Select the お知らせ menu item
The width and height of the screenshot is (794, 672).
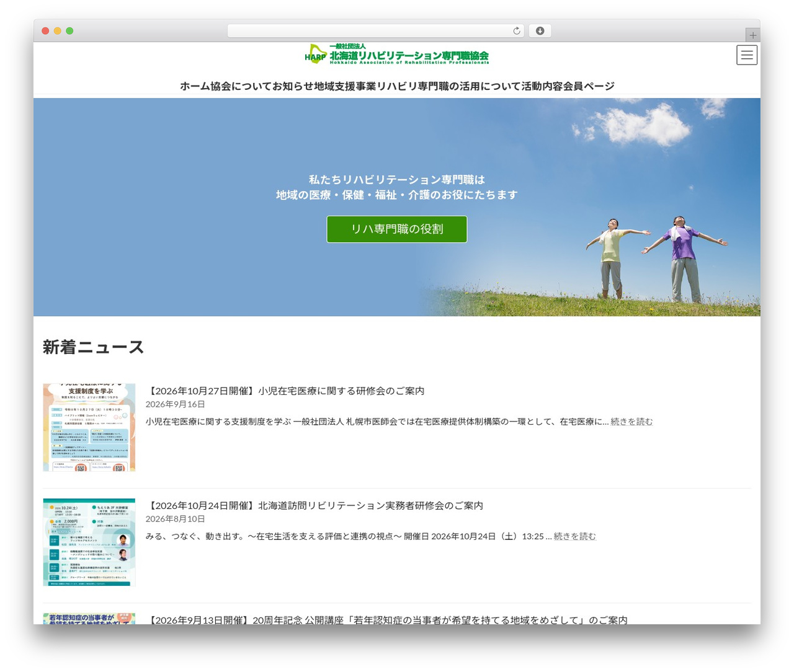(293, 86)
